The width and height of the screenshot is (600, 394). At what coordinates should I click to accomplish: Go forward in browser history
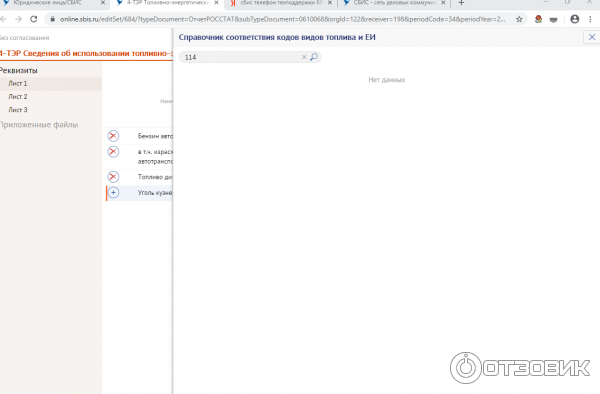coord(18,19)
